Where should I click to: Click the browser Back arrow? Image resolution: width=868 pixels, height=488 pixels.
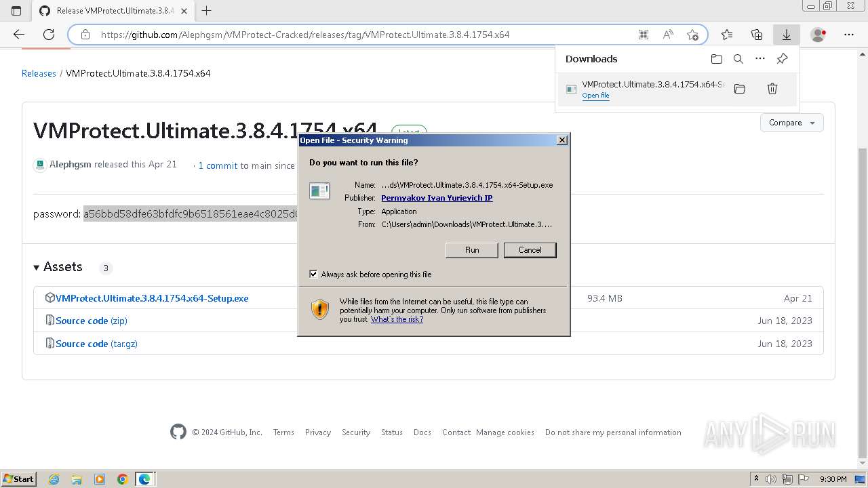(19, 35)
